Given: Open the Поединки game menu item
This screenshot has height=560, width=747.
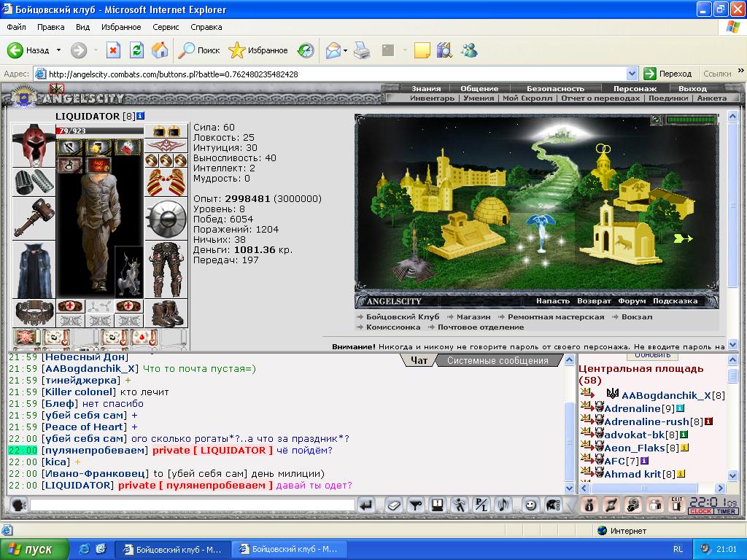Looking at the screenshot, I should click(668, 98).
